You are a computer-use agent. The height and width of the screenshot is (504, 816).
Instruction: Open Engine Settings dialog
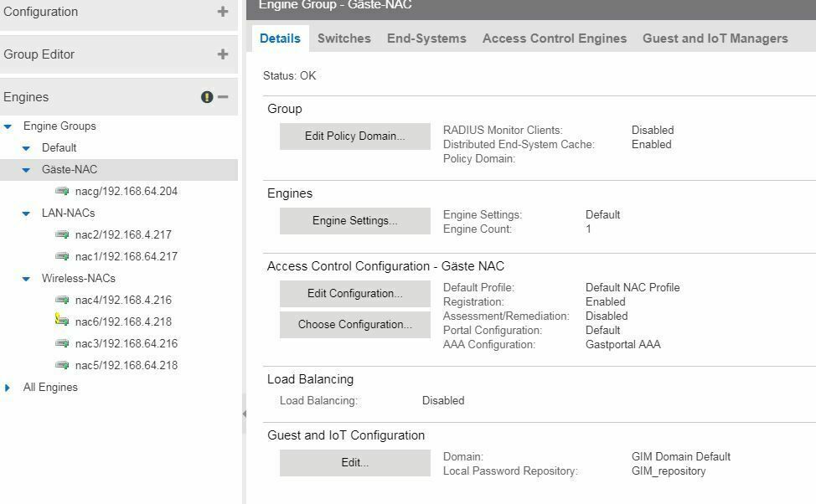point(354,221)
